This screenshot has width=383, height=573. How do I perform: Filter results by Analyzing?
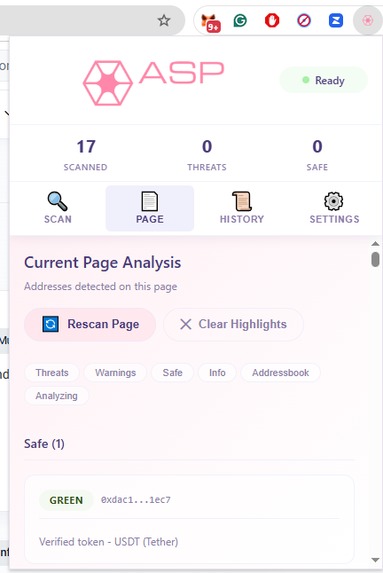[x=56, y=396]
